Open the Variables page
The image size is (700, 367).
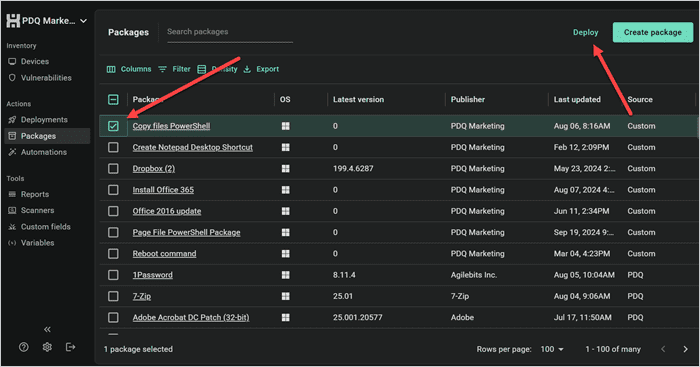(31, 243)
